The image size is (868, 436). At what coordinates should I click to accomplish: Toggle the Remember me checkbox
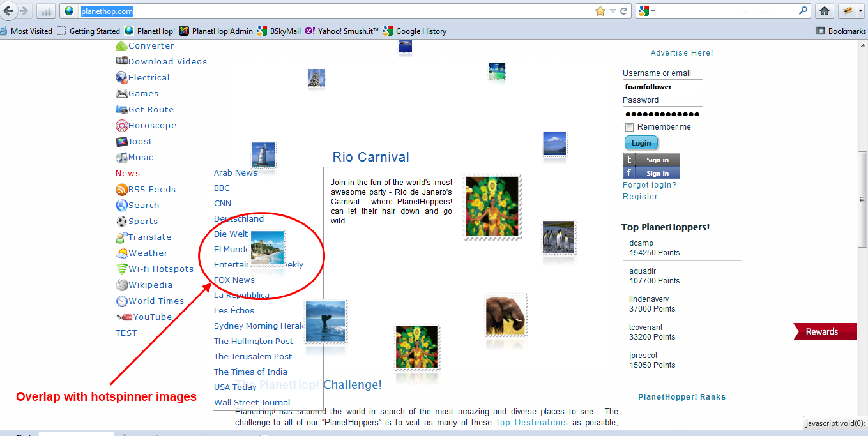pyautogui.click(x=629, y=127)
